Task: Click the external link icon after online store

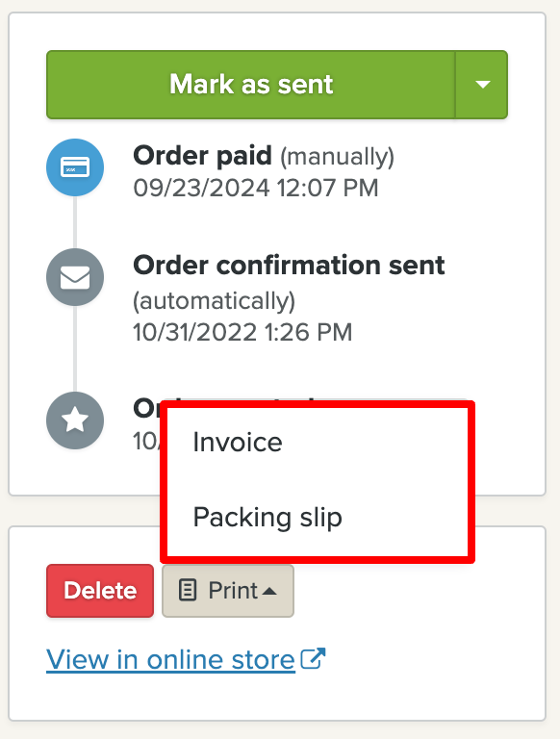Action: tap(313, 658)
